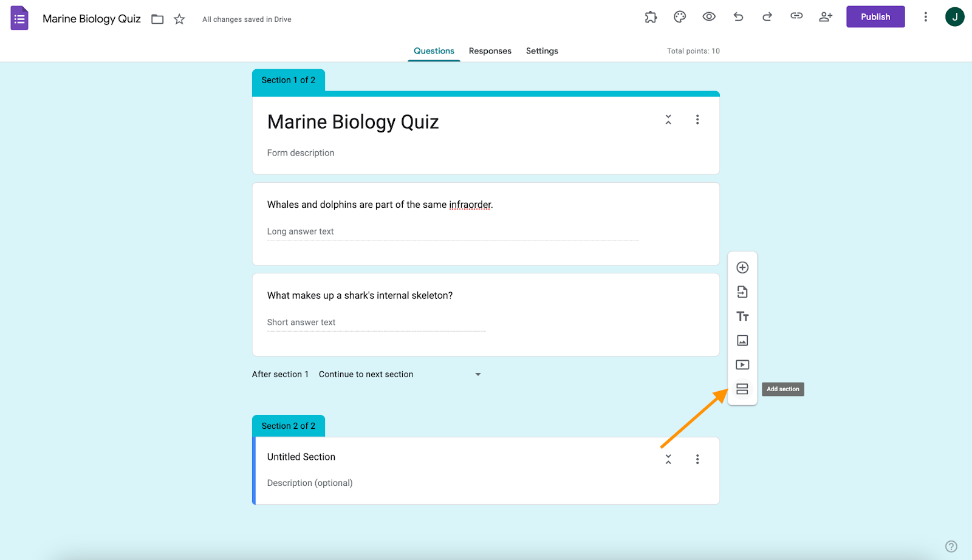The image size is (972, 560).
Task: Click the Total points: 10 text
Action: (x=693, y=51)
